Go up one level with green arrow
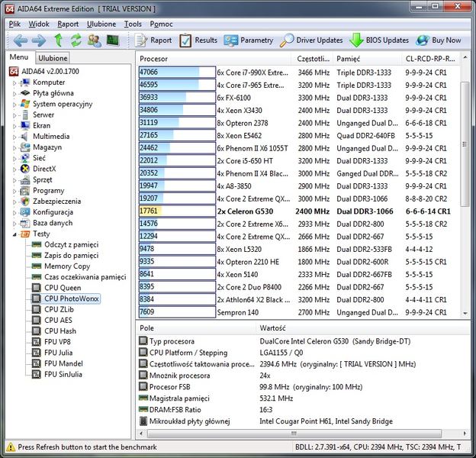Viewport: 476px width, 458px height. 58,40
